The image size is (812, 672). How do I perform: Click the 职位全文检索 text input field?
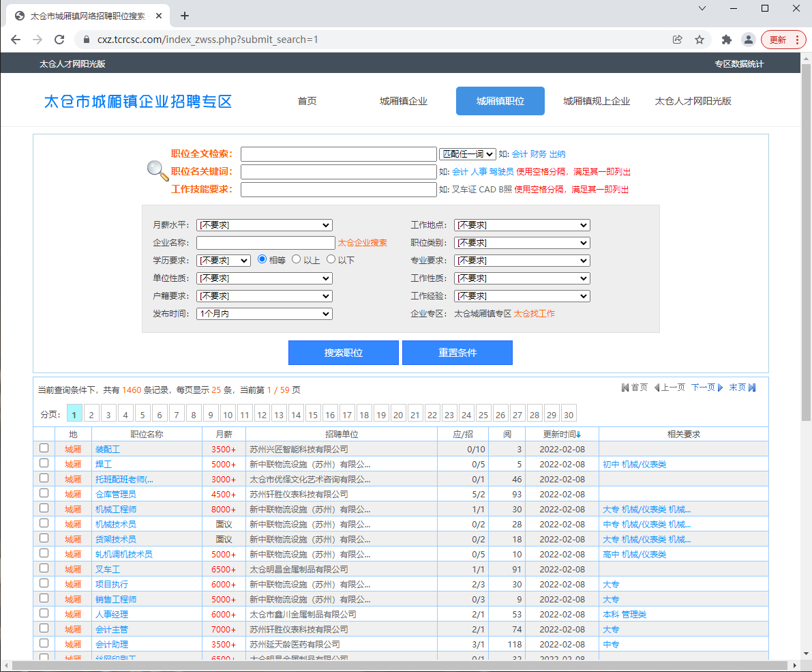[338, 154]
